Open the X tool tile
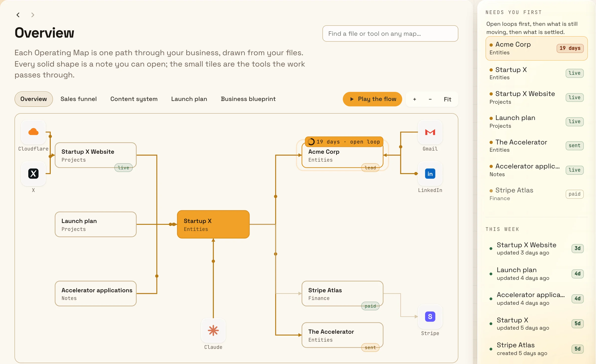Image resolution: width=596 pixels, height=364 pixels. [33, 174]
